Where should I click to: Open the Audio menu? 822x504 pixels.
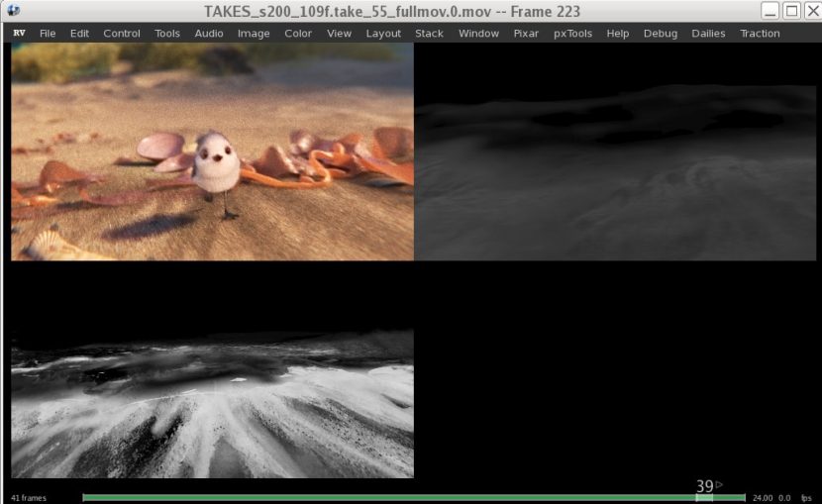(x=209, y=33)
